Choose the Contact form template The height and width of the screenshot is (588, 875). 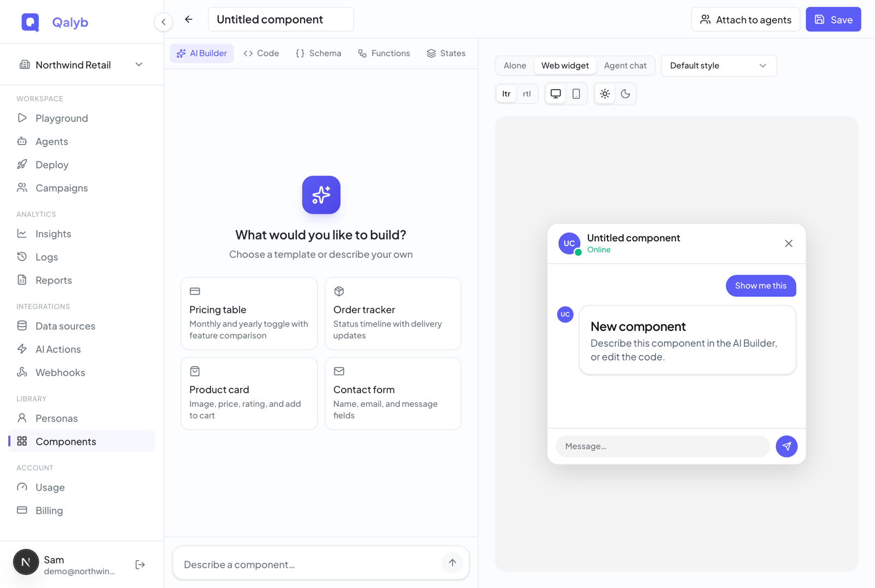coord(393,394)
